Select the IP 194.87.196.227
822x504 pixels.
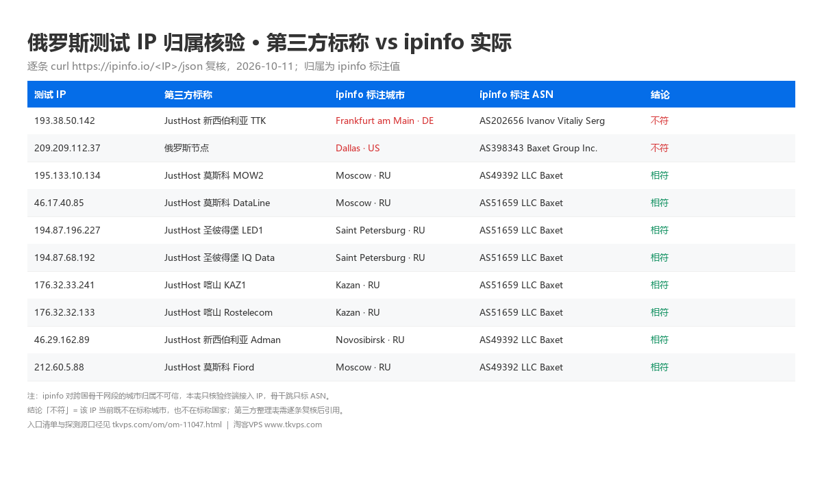tap(67, 230)
